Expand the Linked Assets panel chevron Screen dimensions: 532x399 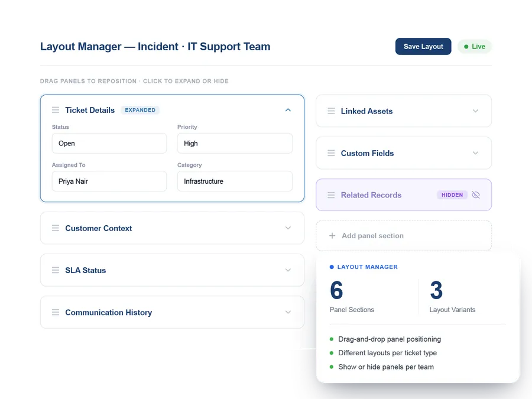click(x=475, y=111)
